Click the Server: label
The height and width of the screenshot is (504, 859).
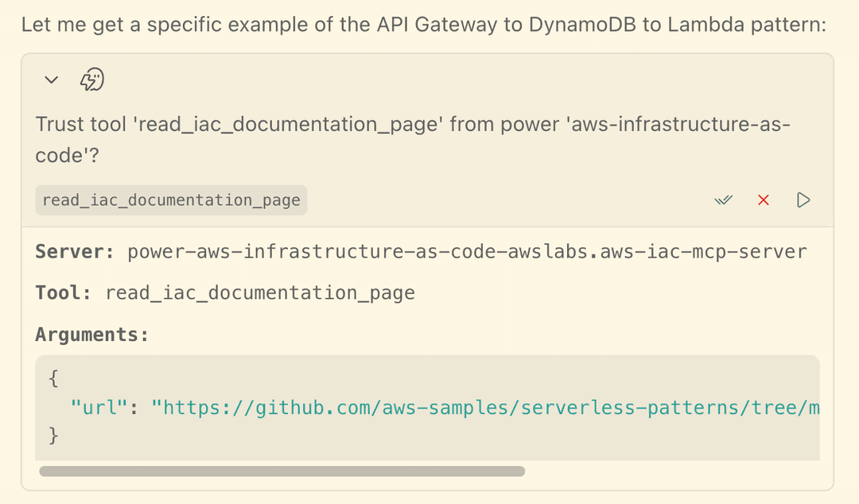pyautogui.click(x=75, y=251)
